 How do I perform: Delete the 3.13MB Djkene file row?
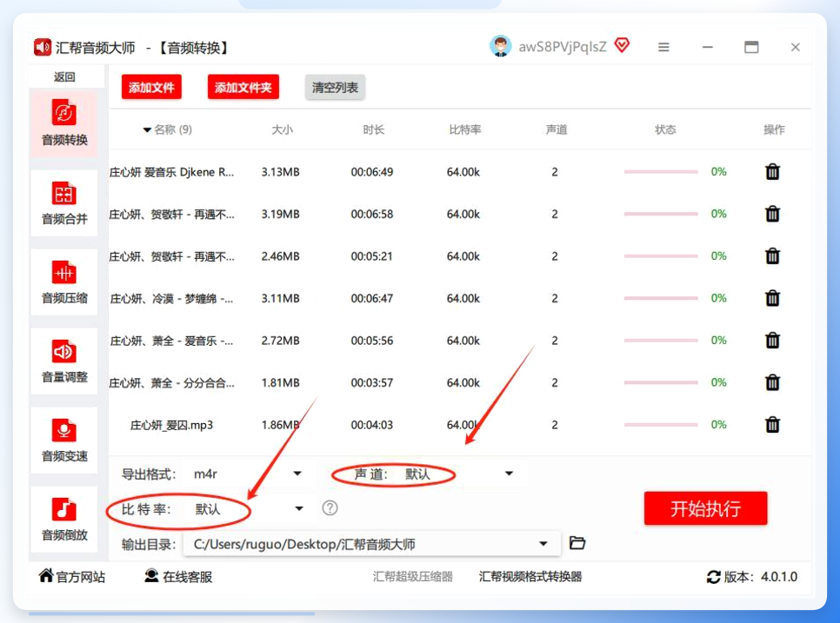pos(772,172)
